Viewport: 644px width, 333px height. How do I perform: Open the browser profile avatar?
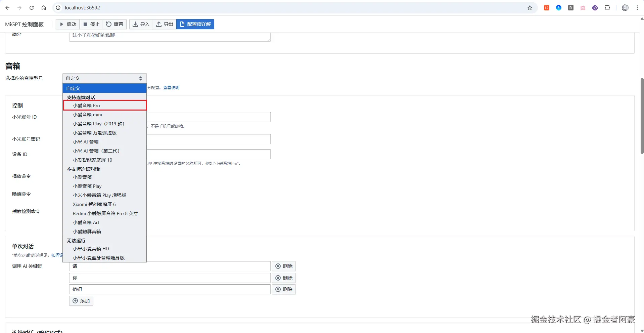(x=625, y=8)
